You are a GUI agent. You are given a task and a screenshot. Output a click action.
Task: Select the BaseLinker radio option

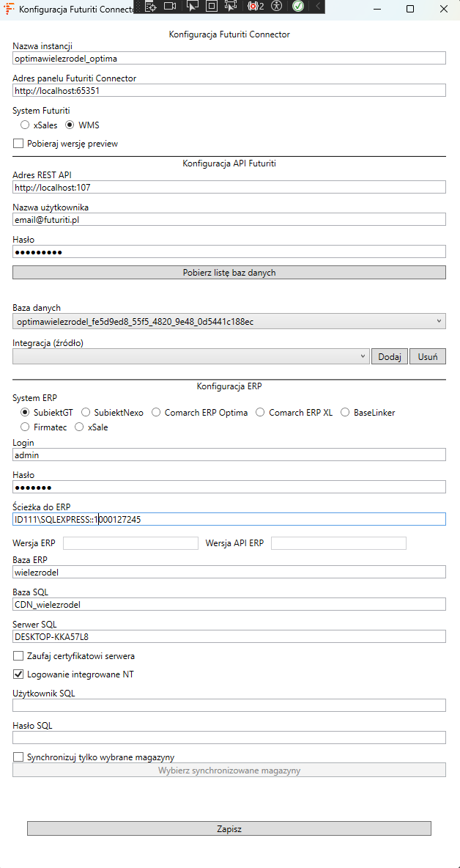pos(368,413)
